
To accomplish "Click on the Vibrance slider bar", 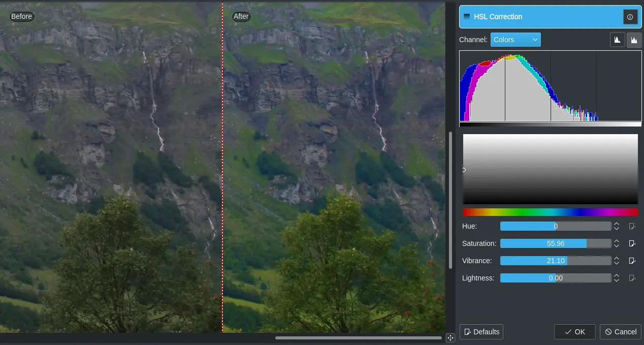I will point(555,261).
